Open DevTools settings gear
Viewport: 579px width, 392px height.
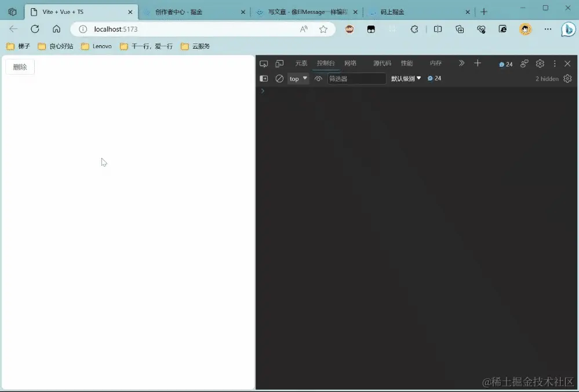pos(541,64)
